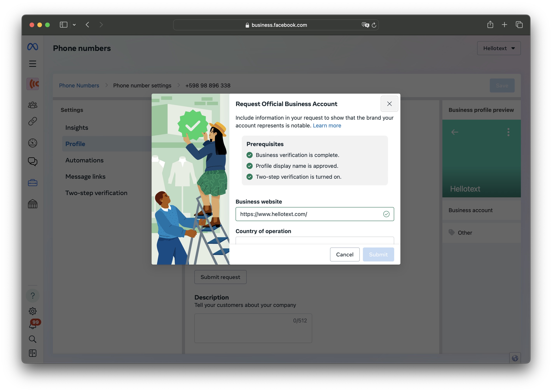Click the Phone number settings breadcrumb

click(142, 85)
